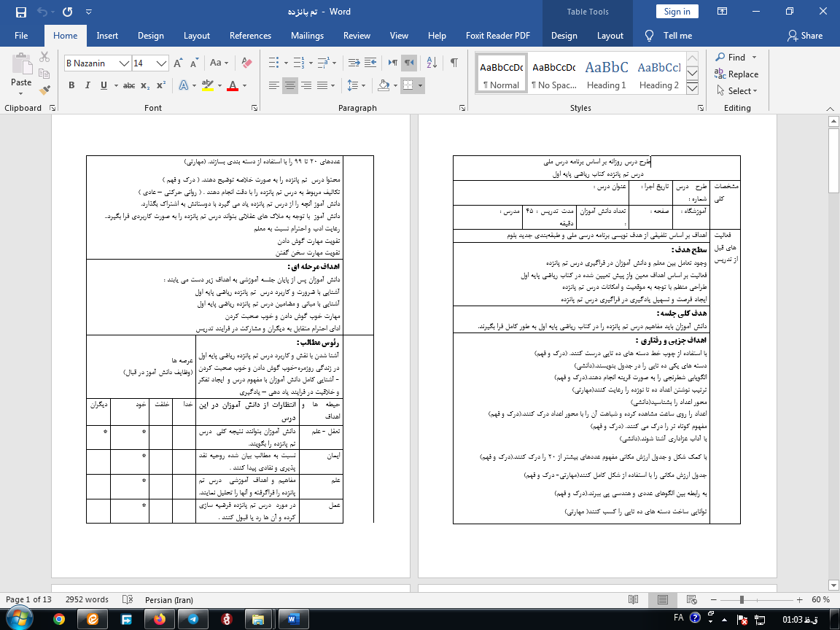Open the font name dropdown B Nazanin

124,63
